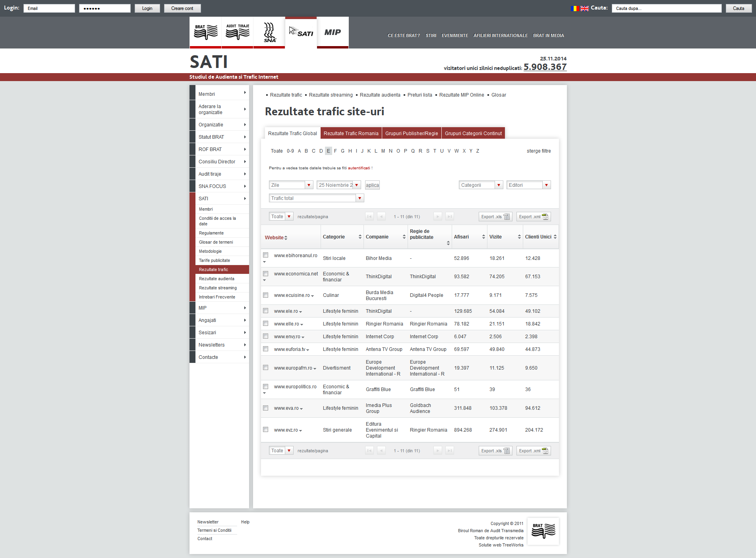Check the www.ele.ro row checkbox
This screenshot has width=756, height=558.
pyautogui.click(x=266, y=311)
